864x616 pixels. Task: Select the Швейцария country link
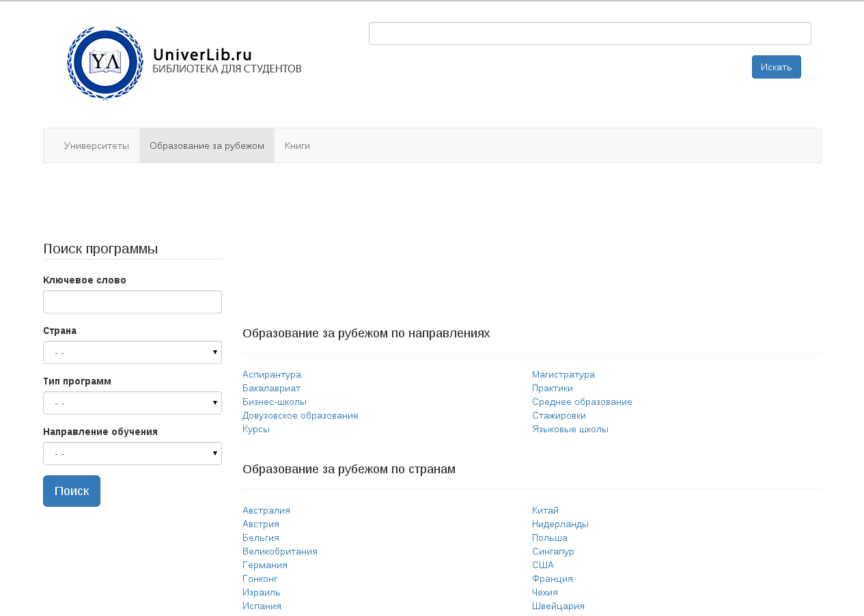point(558,606)
